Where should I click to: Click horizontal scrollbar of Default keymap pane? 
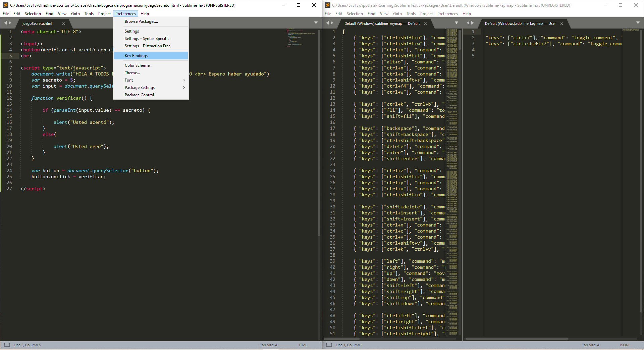(x=341, y=339)
